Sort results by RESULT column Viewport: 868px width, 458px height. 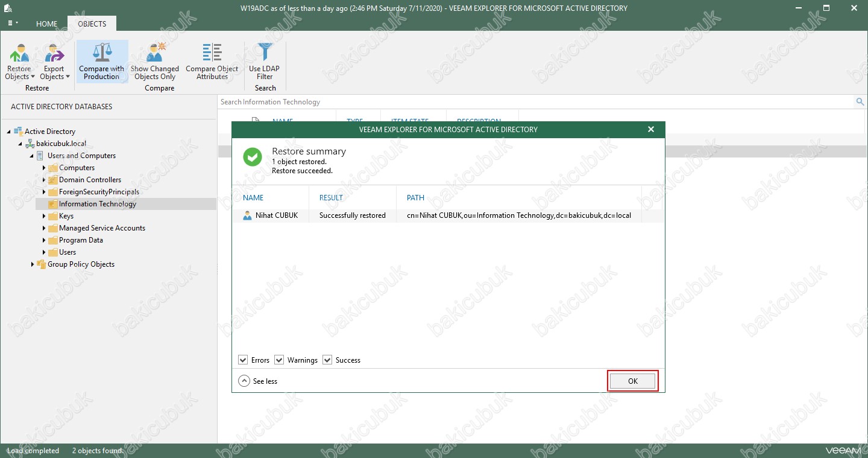331,197
